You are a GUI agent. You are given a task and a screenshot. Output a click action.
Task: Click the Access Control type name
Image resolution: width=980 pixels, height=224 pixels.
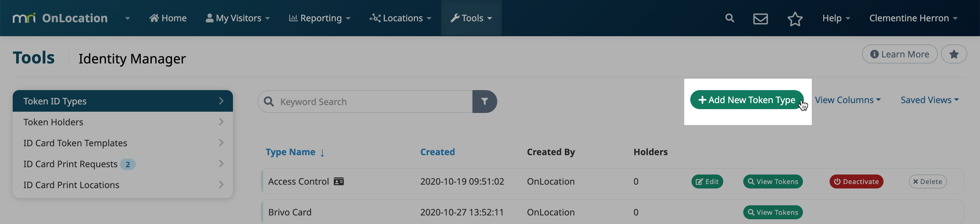pyautogui.click(x=298, y=181)
